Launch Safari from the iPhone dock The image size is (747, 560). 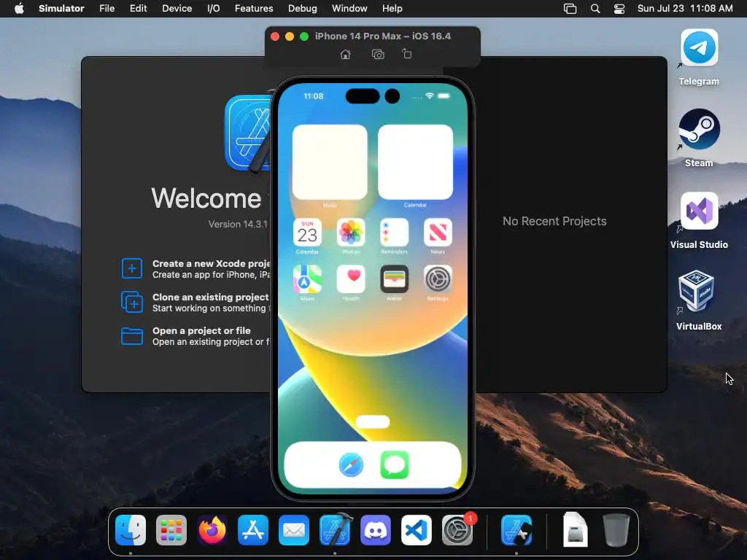coord(351,464)
